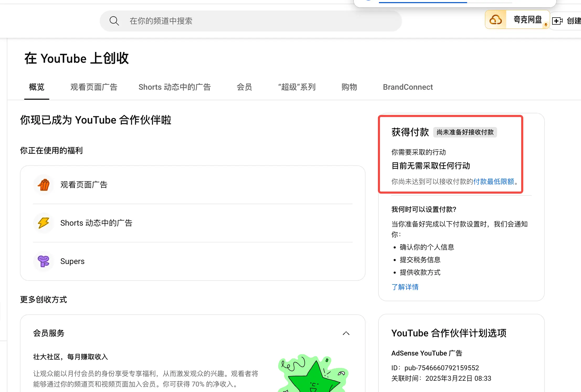Click the popcorn icon for watch page ads
581x392 pixels.
(44, 185)
